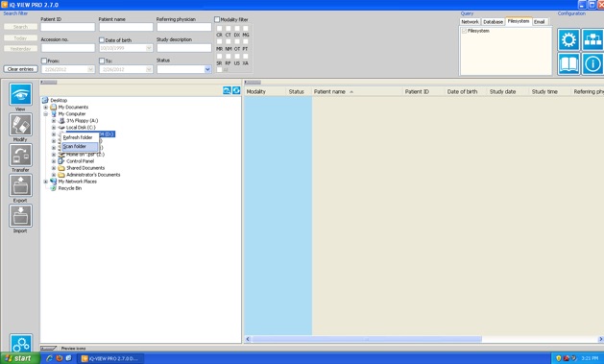
Task: Select the Filesystem query tab
Action: [519, 21]
